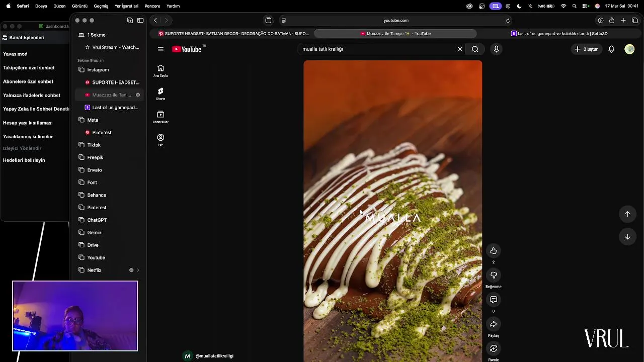This screenshot has height=362, width=644.
Task: Click Hedefleri belirleyin option
Action: 24,160
